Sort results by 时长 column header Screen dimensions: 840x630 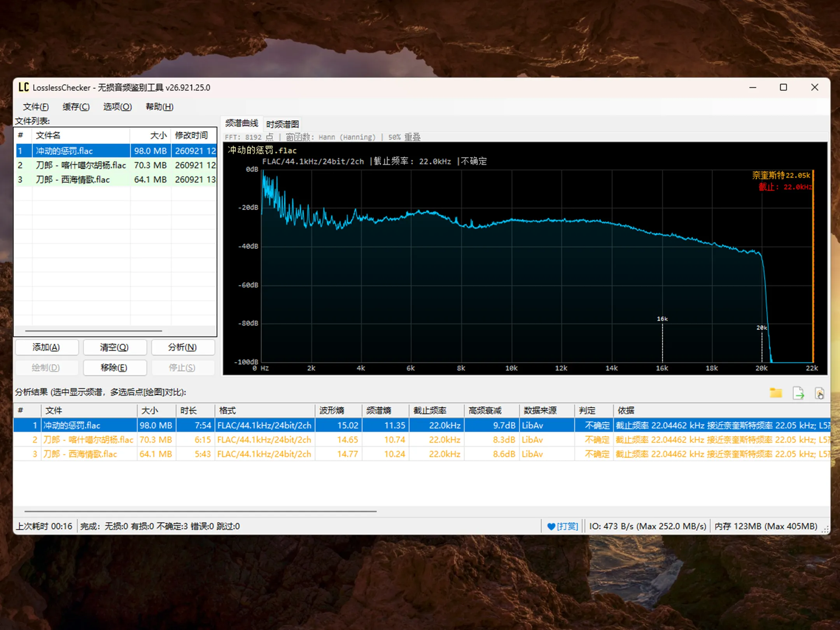tap(195, 410)
